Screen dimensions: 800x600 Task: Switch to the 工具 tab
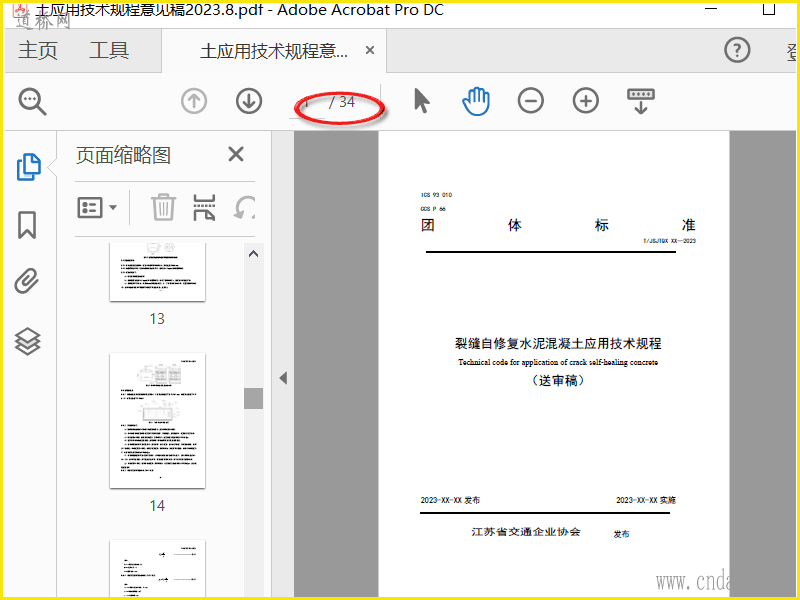point(109,51)
